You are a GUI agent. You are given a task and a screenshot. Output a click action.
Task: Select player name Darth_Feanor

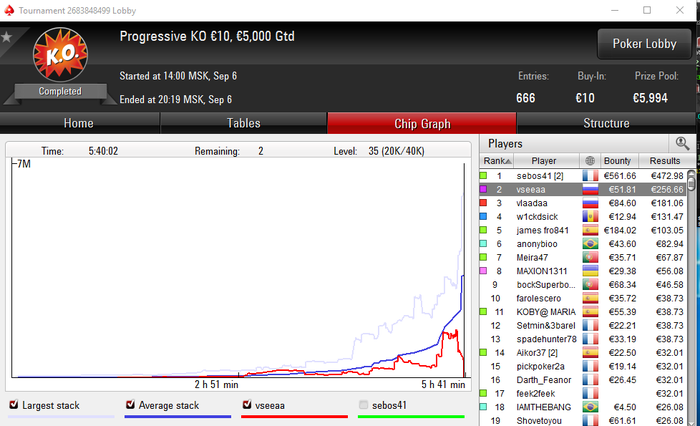(544, 380)
